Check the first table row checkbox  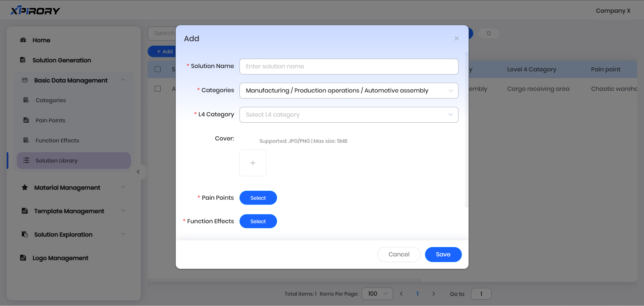[158, 89]
